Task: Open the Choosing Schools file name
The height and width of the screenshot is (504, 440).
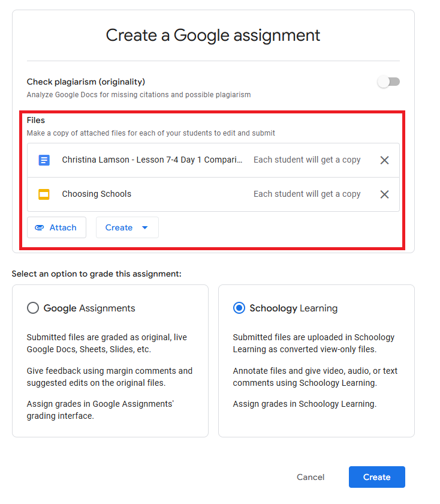Action: [97, 194]
